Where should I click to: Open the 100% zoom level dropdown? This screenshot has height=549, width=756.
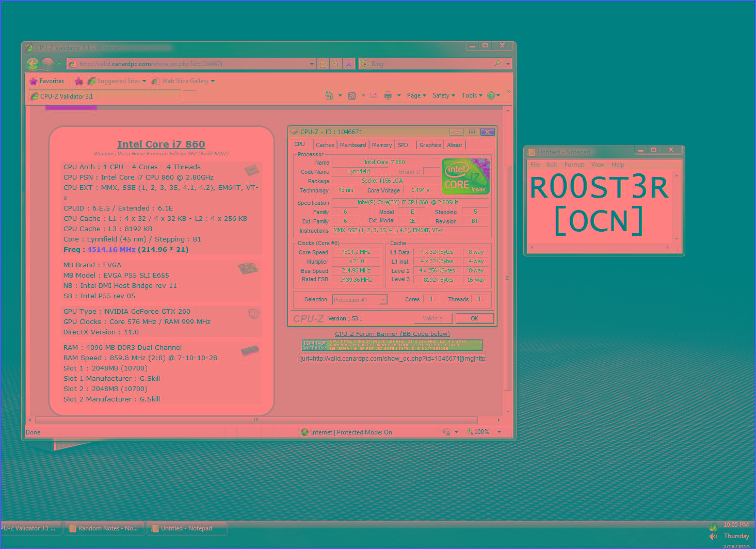pos(500,432)
